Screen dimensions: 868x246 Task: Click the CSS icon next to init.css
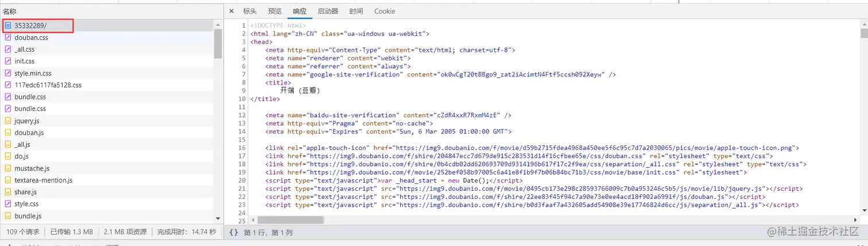[x=8, y=61]
